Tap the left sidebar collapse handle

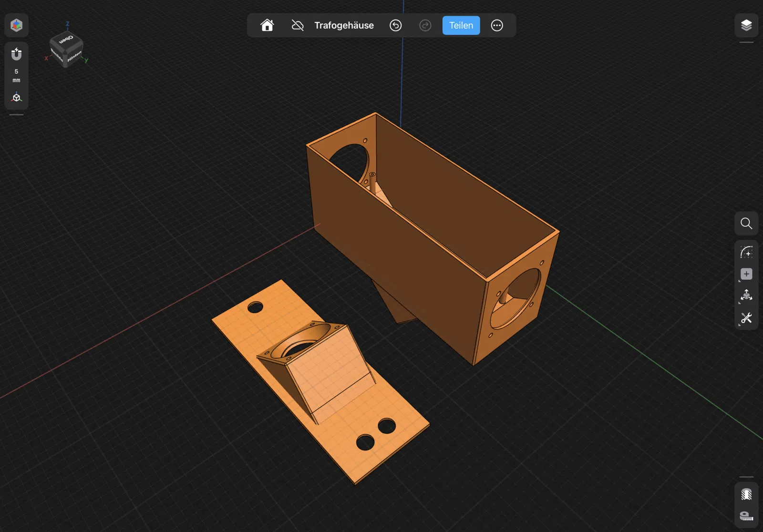click(16, 115)
